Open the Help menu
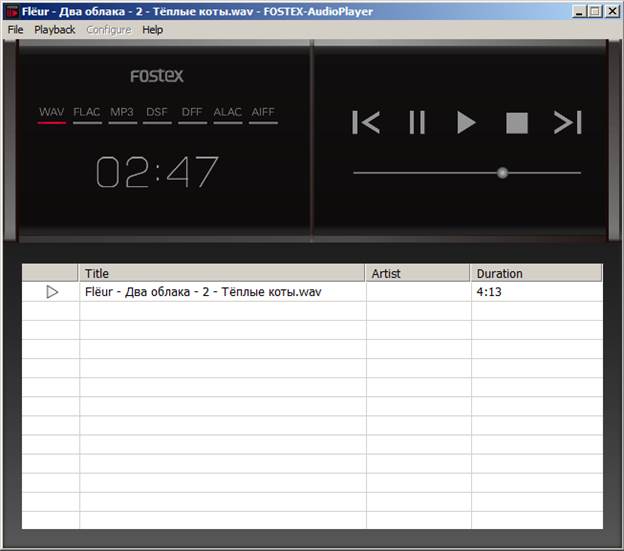The height and width of the screenshot is (551, 624). pos(152,30)
